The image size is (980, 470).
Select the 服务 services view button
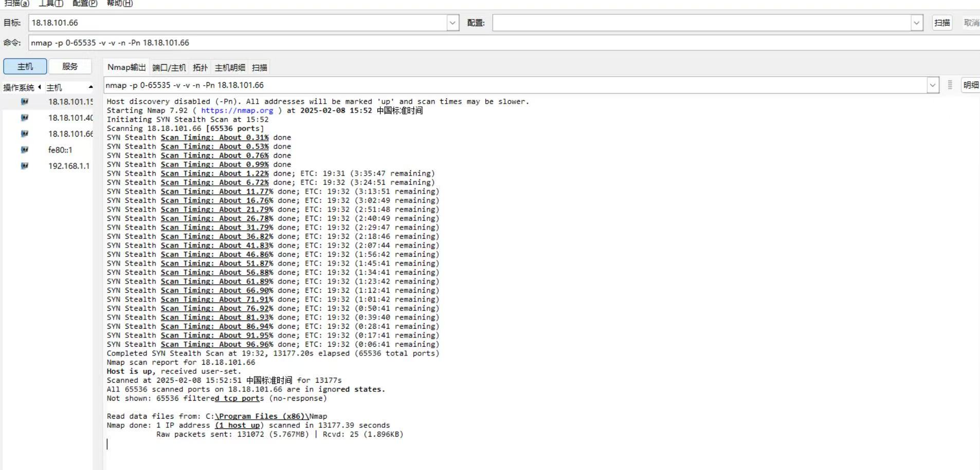point(70,66)
